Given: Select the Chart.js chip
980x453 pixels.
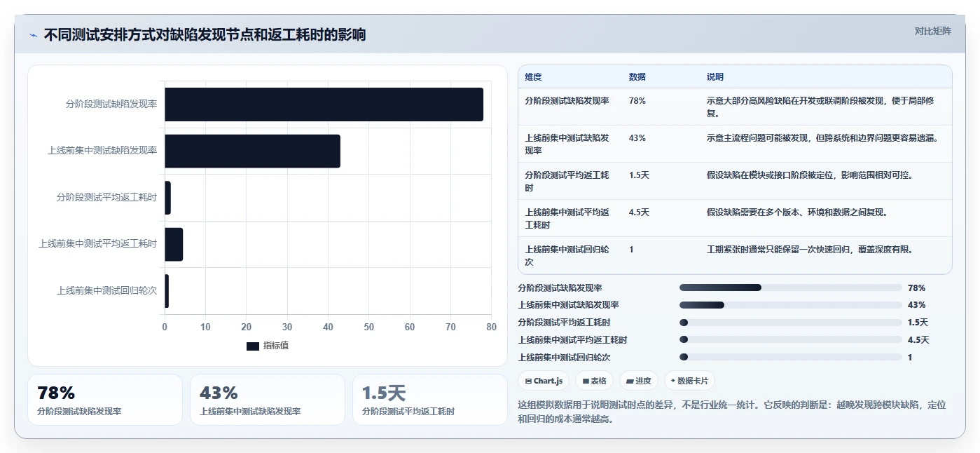Looking at the screenshot, I should 544,381.
